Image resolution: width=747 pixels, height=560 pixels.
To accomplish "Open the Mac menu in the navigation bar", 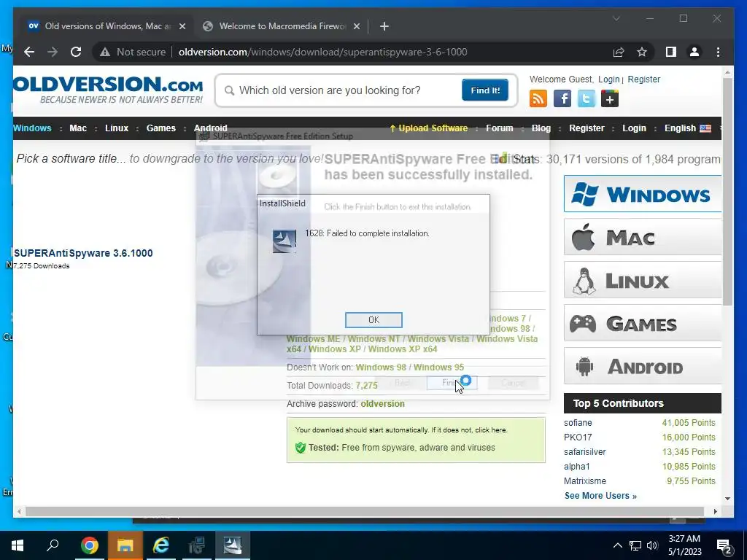I will pos(78,128).
